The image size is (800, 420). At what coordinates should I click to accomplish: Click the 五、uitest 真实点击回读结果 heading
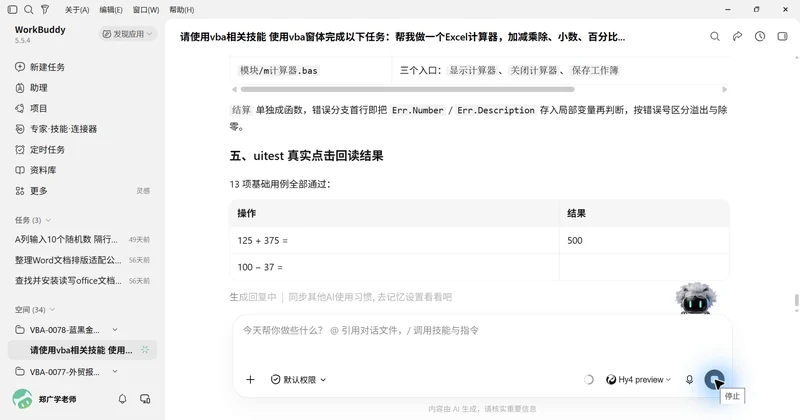coord(306,156)
